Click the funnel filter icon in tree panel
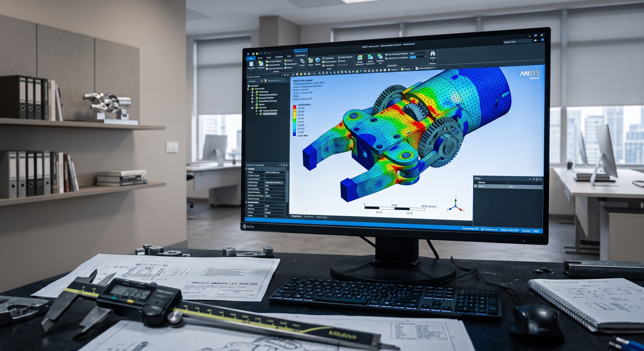This screenshot has height=351, width=644. tap(266, 81)
